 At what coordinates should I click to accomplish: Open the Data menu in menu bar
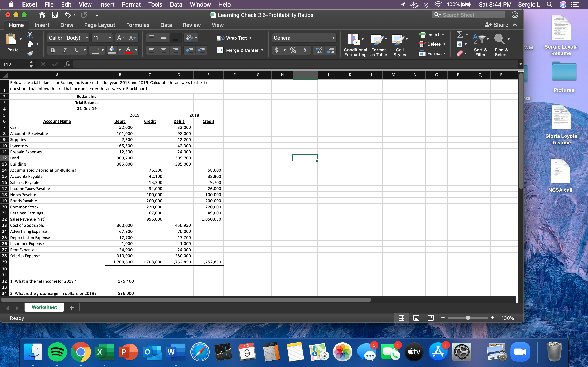coord(176,4)
